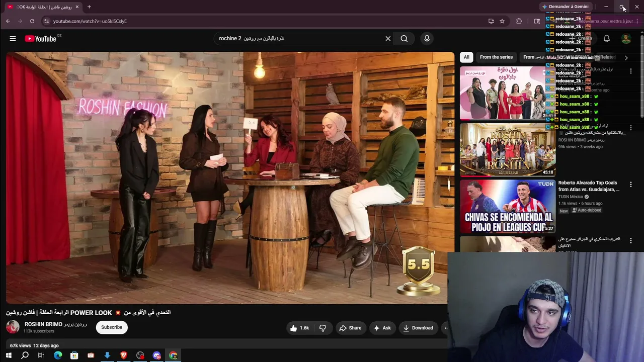Open ROSHIN BRIMO channel name link
Viewport: 644px width, 362px height.
56,324
